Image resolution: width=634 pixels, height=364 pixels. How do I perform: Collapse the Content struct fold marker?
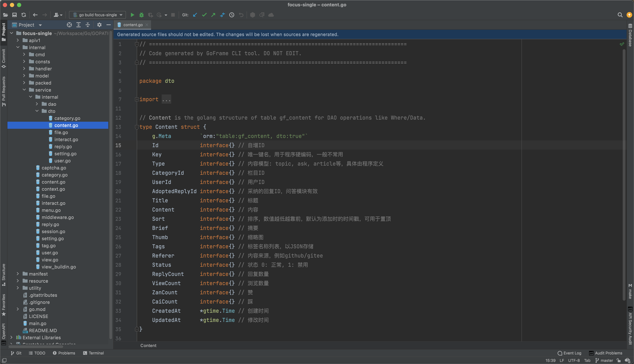pos(137,127)
